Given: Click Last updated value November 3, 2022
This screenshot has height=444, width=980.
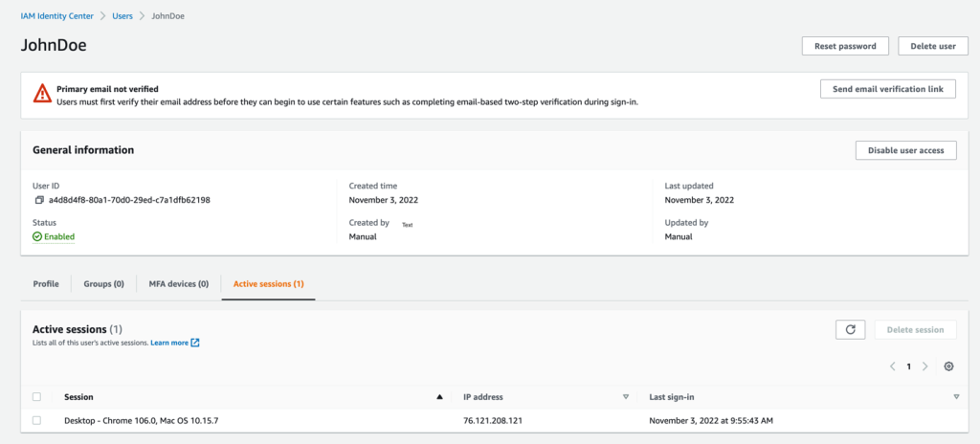Looking at the screenshot, I should click(x=700, y=200).
